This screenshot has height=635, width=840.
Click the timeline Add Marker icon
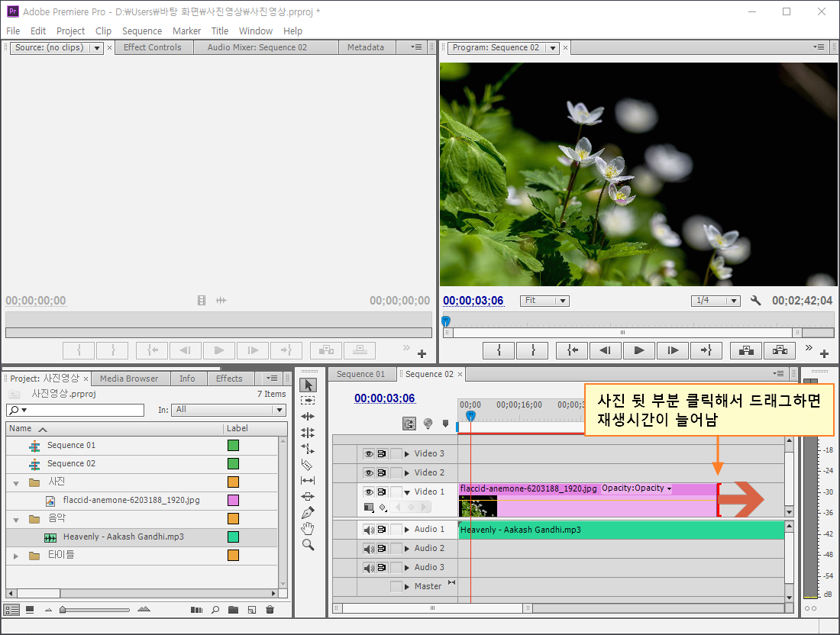(445, 424)
